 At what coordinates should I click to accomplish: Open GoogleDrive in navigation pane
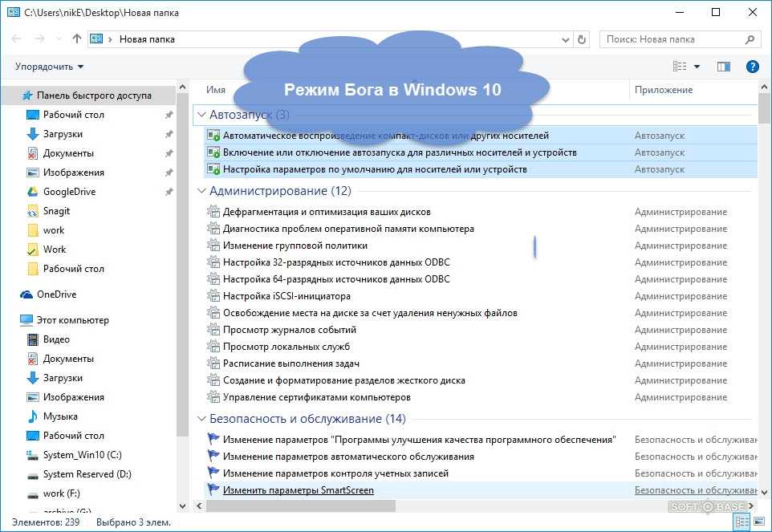point(69,192)
